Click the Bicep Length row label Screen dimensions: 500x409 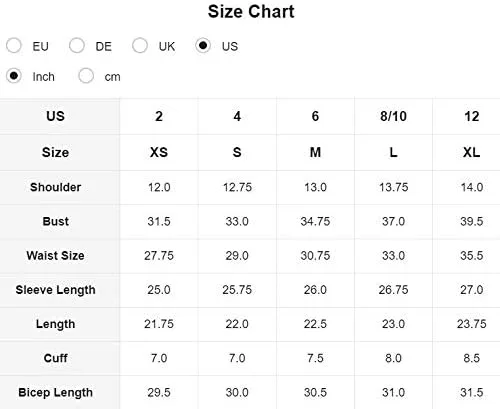point(55,393)
